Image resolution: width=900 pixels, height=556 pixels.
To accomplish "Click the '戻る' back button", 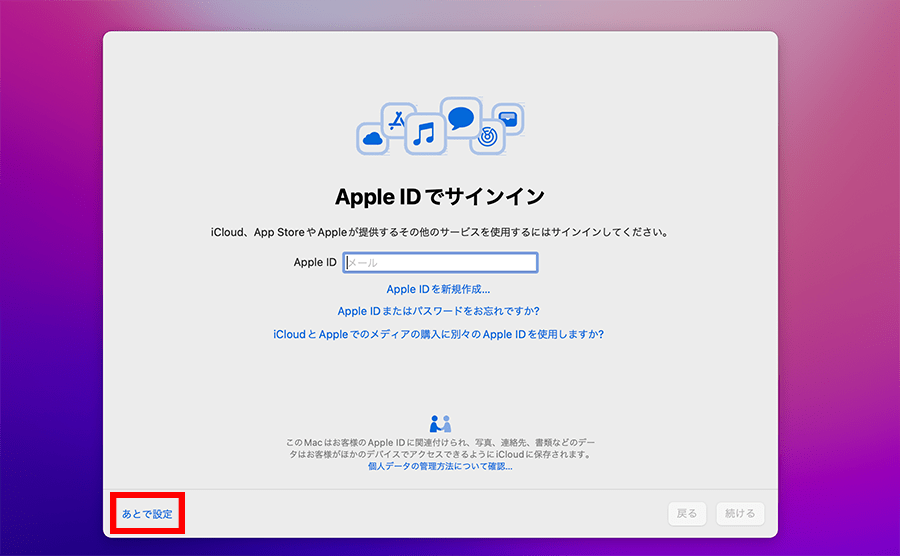I will click(x=686, y=514).
